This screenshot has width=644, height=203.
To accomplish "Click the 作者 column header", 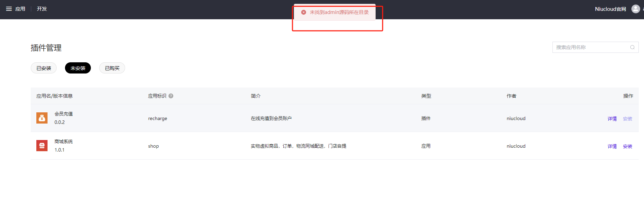I will pyautogui.click(x=512, y=96).
